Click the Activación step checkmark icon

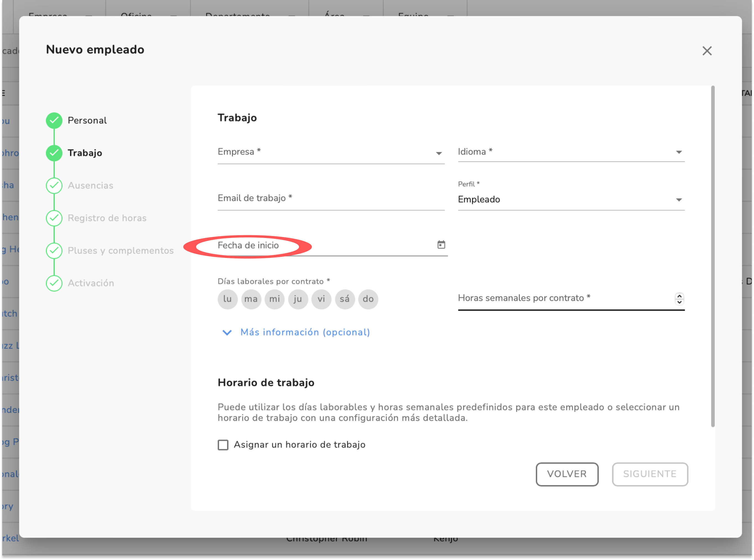pos(54,283)
